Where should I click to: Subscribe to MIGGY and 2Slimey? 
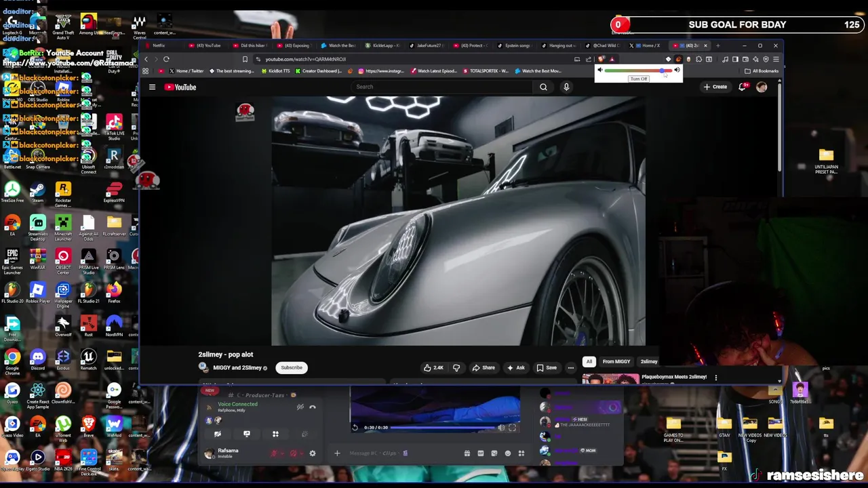[292, 367]
